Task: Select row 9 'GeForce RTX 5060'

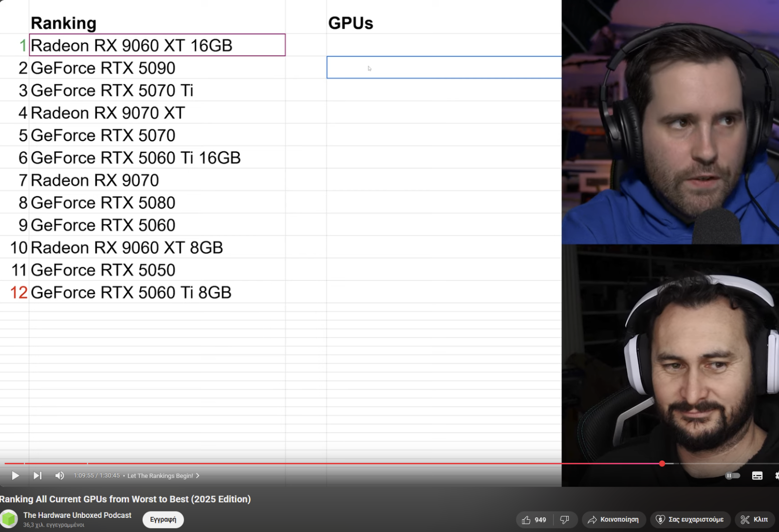Action: [x=157, y=224]
